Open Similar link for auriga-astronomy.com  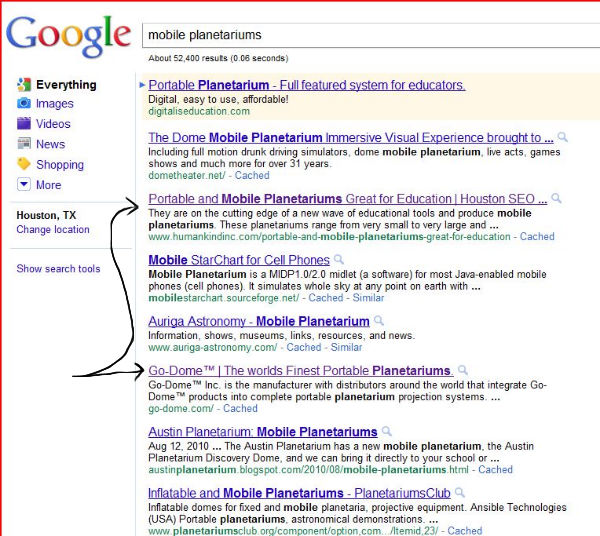click(346, 347)
